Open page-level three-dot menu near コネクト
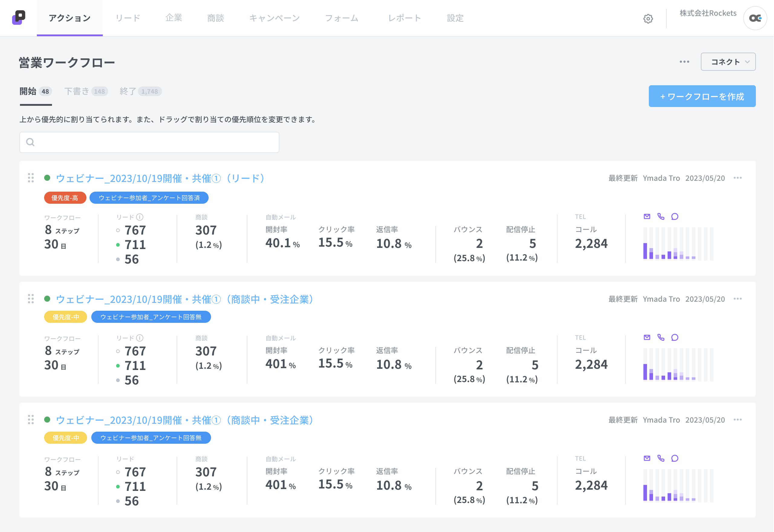The width and height of the screenshot is (774, 532). coord(685,62)
